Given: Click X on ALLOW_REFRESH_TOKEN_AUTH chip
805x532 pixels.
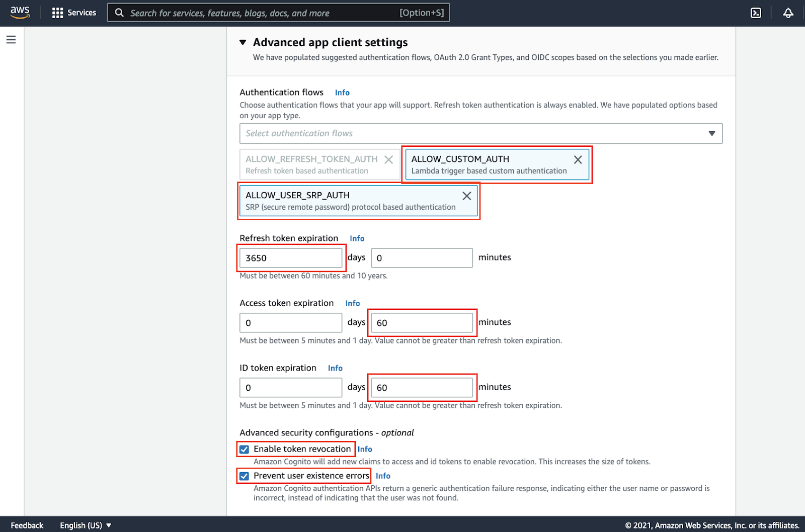Looking at the screenshot, I should (388, 159).
